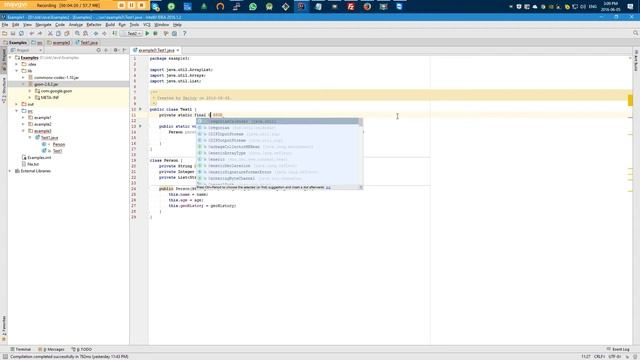Click the Find toolbar icon
This screenshot has width=640, height=360.
[77, 33]
